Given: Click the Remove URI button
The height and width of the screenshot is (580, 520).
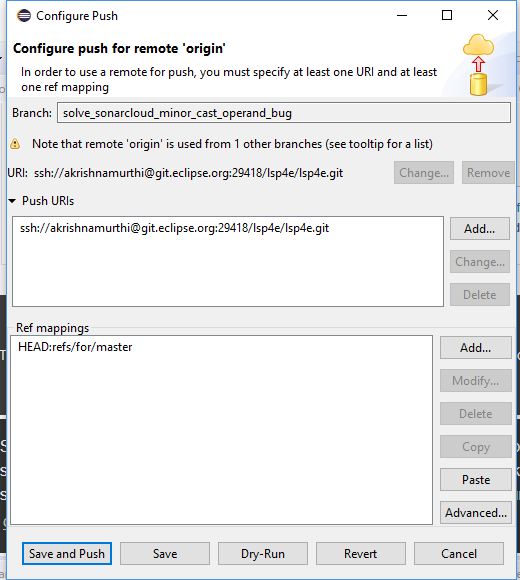Looking at the screenshot, I should (488, 173).
